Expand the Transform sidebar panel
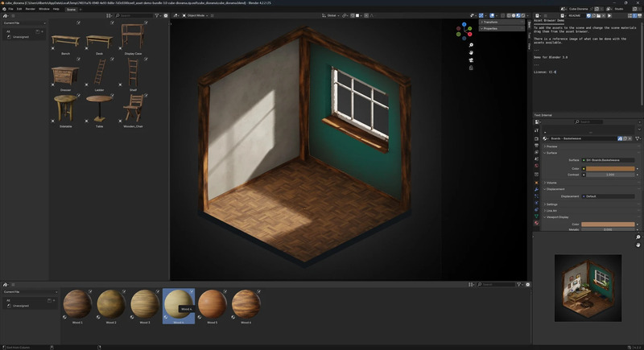Image resolution: width=644 pixels, height=350 pixels. [490, 22]
